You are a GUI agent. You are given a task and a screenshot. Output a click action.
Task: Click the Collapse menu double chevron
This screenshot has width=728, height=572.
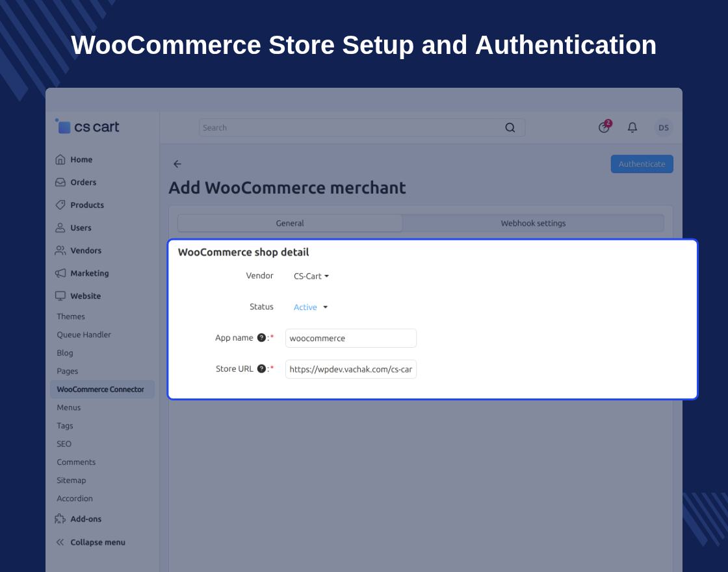click(60, 542)
